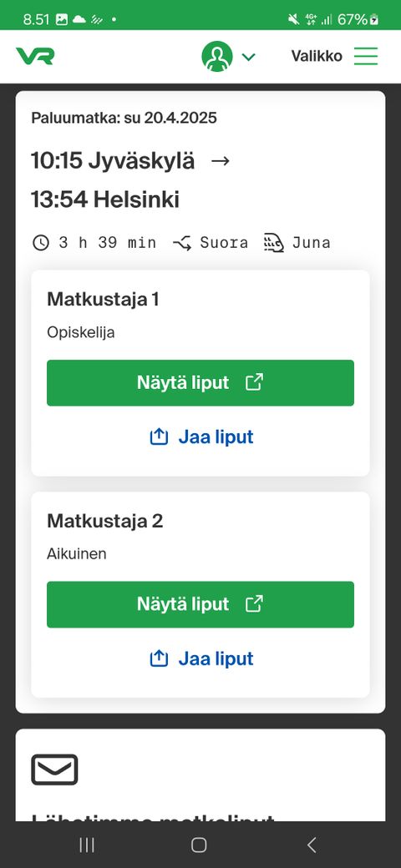This screenshot has width=401, height=868.
Task: Tap the Valikko menu label
Action: tap(317, 56)
